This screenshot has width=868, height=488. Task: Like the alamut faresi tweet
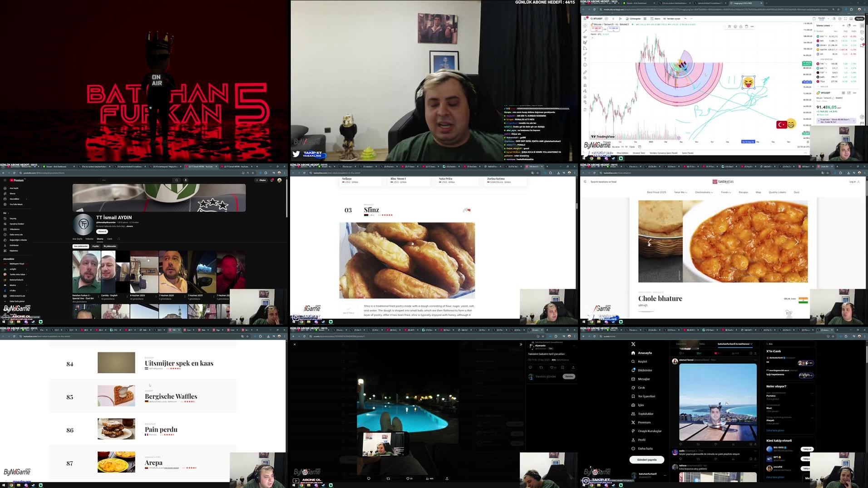[715, 444]
